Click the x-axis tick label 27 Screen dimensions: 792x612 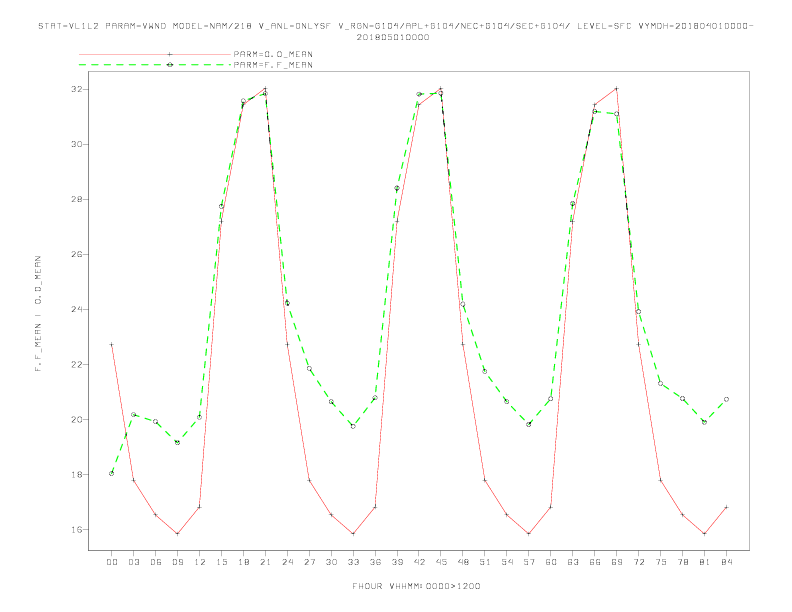pyautogui.click(x=309, y=562)
